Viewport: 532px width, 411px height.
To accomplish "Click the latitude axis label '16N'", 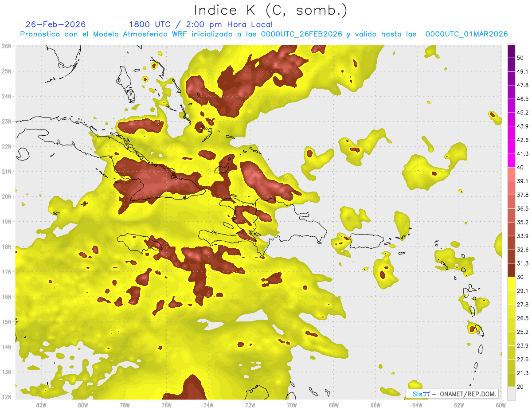I will point(7,297).
